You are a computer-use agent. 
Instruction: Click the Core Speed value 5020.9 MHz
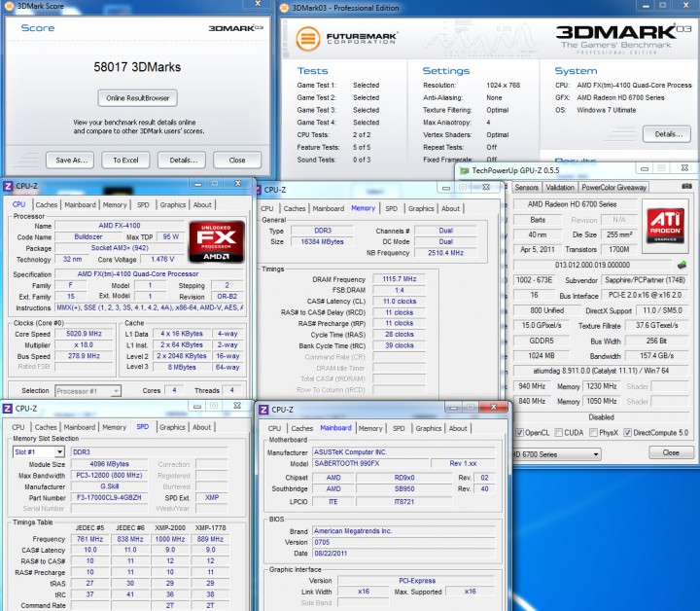(84, 334)
